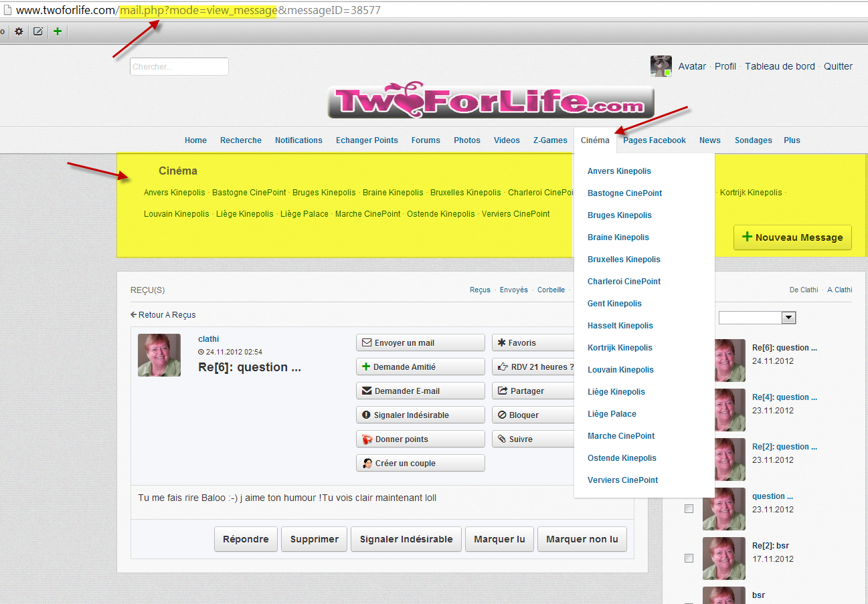This screenshot has width=868, height=604.
Task: Choose Hasselt Kinepolis in the Cinéma dropdown list
Action: click(x=620, y=326)
